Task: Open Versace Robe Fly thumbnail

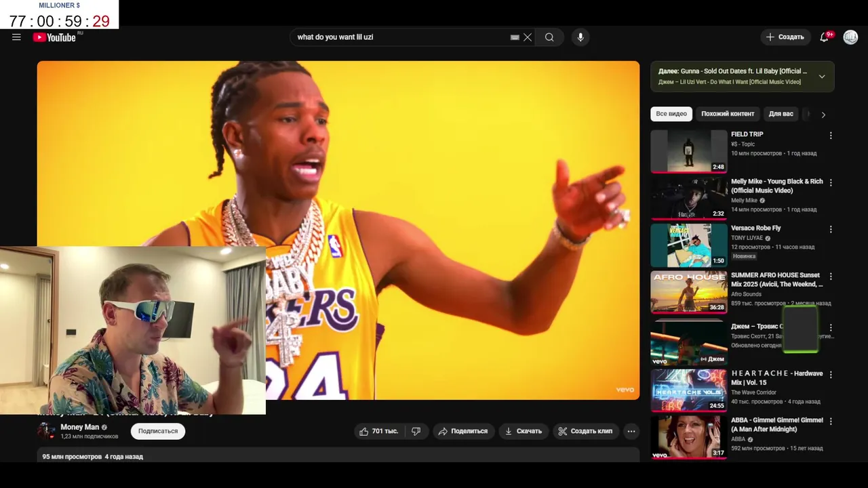Action: (689, 245)
